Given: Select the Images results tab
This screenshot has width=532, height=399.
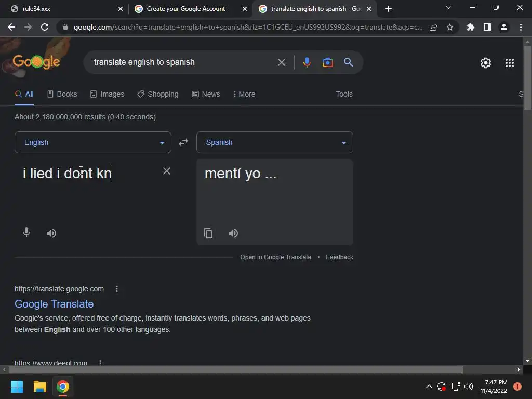Looking at the screenshot, I should pos(107,94).
